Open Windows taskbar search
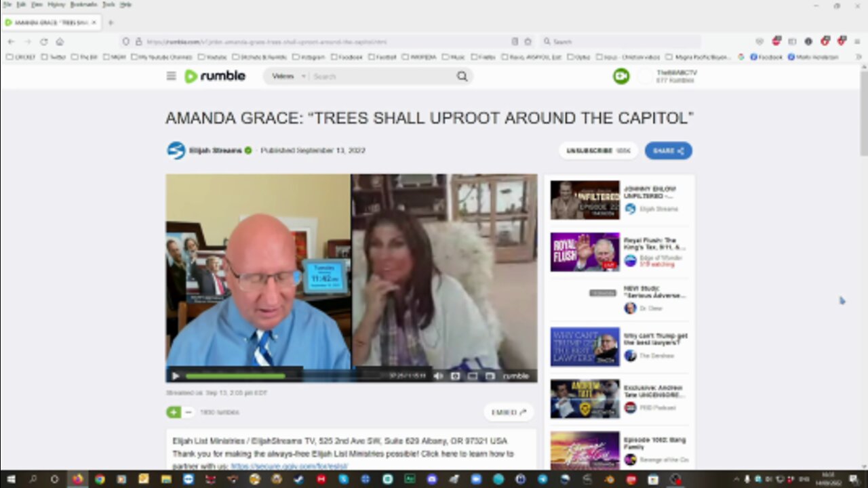Screen dimensions: 868x488 coord(33,479)
